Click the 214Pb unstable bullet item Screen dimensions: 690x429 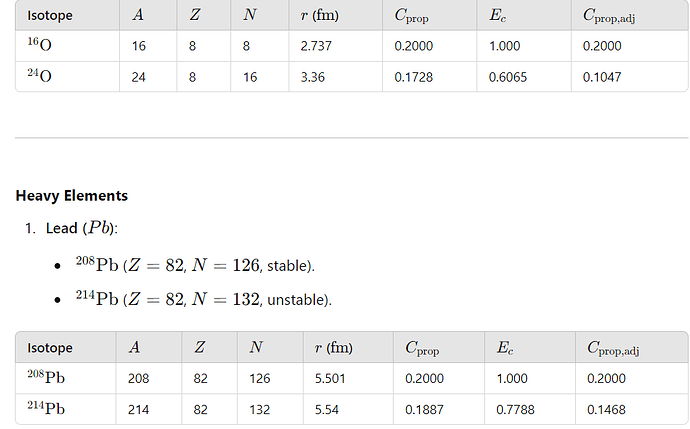(203, 298)
